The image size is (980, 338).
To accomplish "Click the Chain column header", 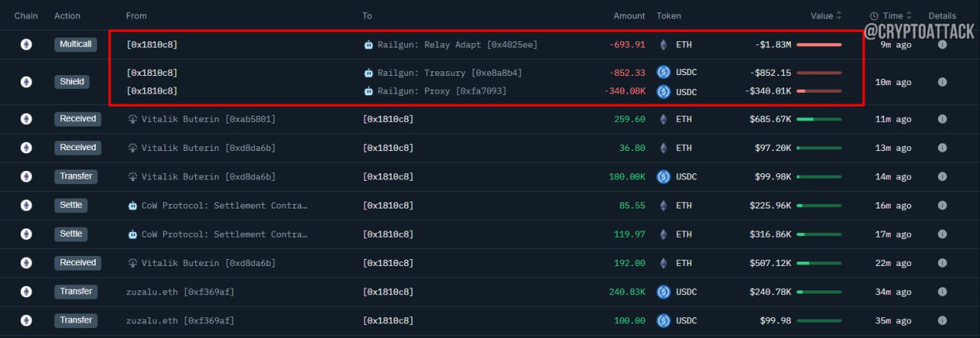I will tap(26, 15).
